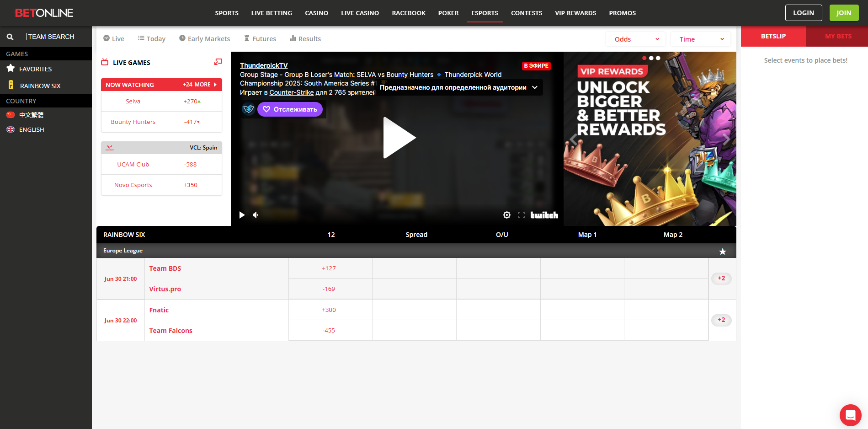Select the English flag language option
Viewport: 868px width, 429px height.
(x=11, y=129)
